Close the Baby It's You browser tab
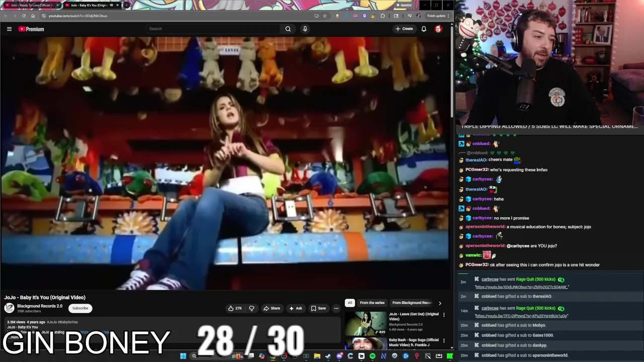This screenshot has width=644, height=362. (118, 5)
